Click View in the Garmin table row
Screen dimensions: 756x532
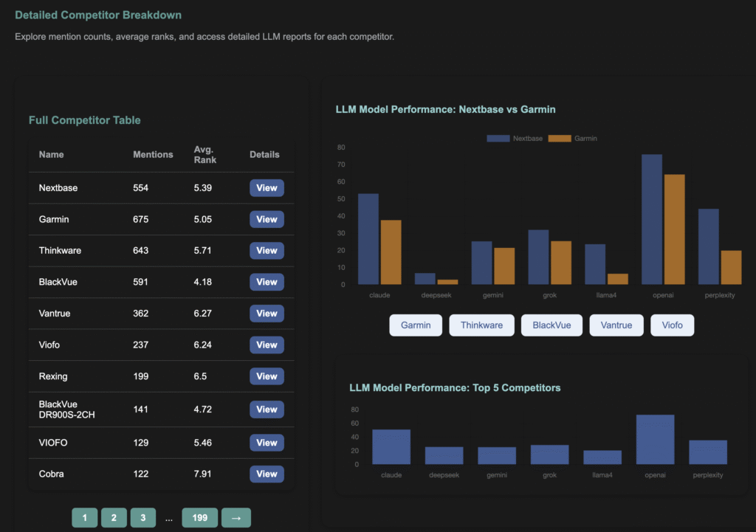click(x=267, y=219)
